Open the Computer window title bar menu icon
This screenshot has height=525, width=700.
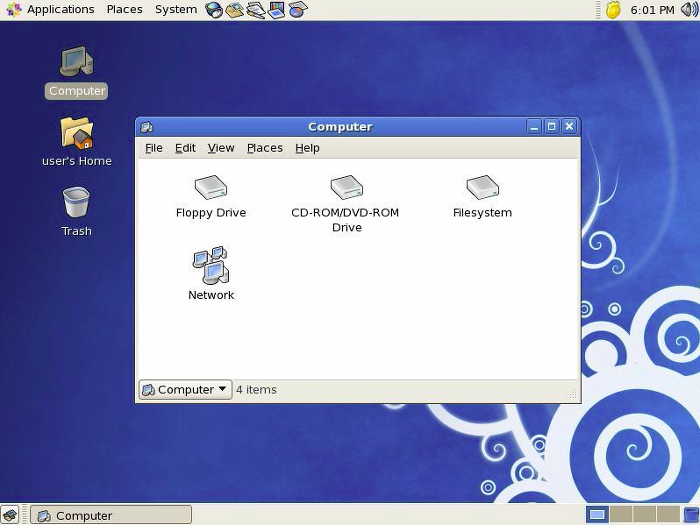coord(147,127)
